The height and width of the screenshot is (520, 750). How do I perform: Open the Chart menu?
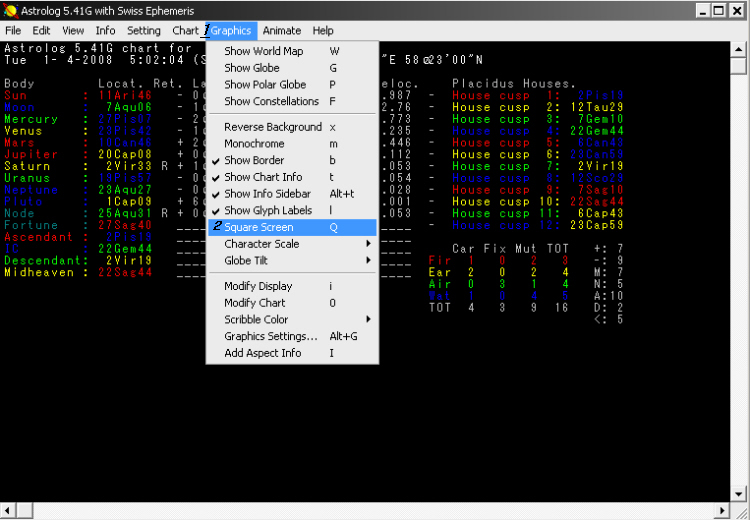click(x=185, y=31)
